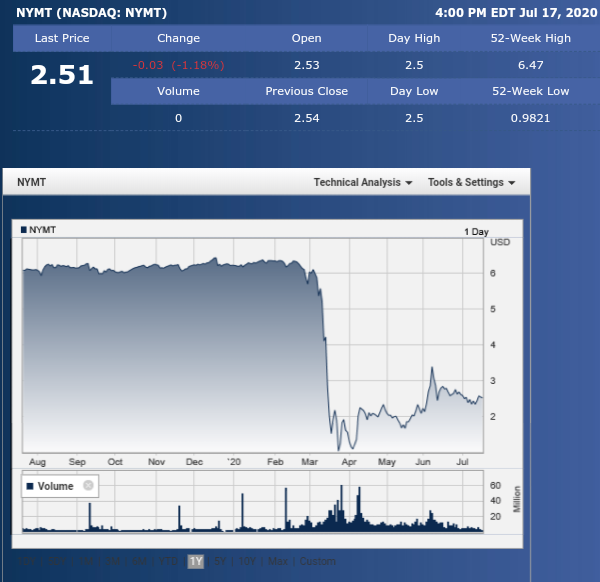600x582 pixels.
Task: Click the last price value 2.51
Action: pos(62,75)
